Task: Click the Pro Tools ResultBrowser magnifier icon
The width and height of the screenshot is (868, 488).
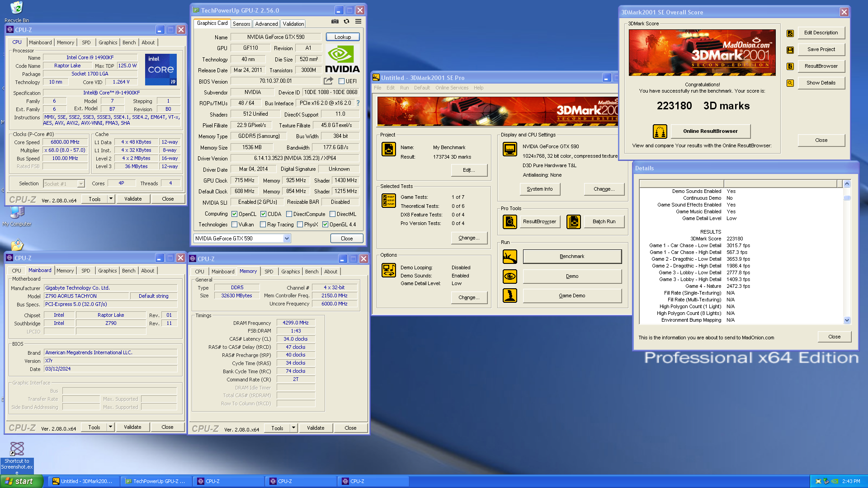Action: (510, 221)
